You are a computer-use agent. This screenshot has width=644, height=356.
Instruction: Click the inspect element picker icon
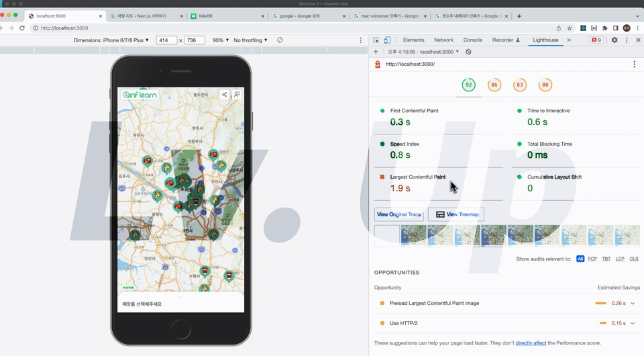tap(376, 40)
